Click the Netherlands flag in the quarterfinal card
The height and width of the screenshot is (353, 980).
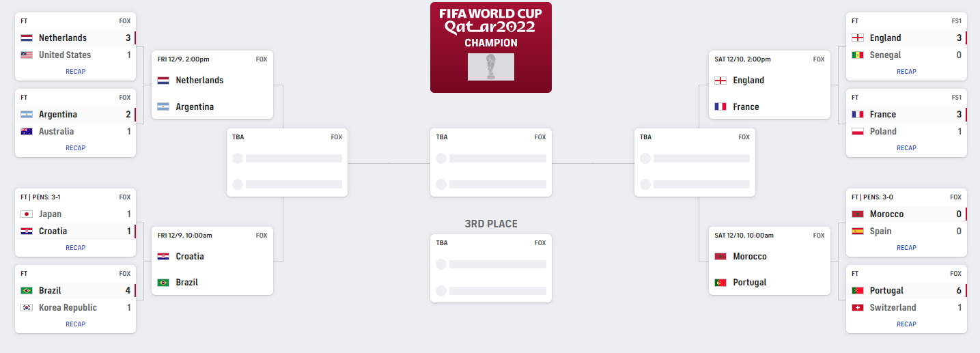[163, 81]
